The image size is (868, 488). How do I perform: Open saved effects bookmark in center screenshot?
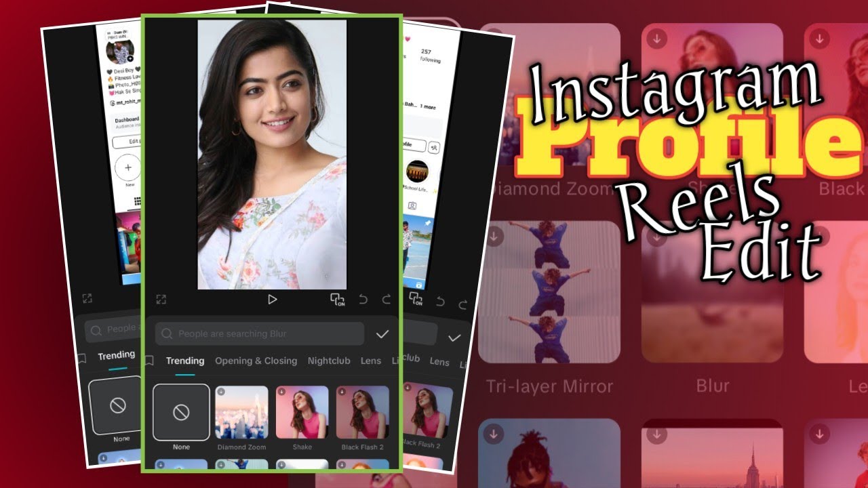(149, 361)
